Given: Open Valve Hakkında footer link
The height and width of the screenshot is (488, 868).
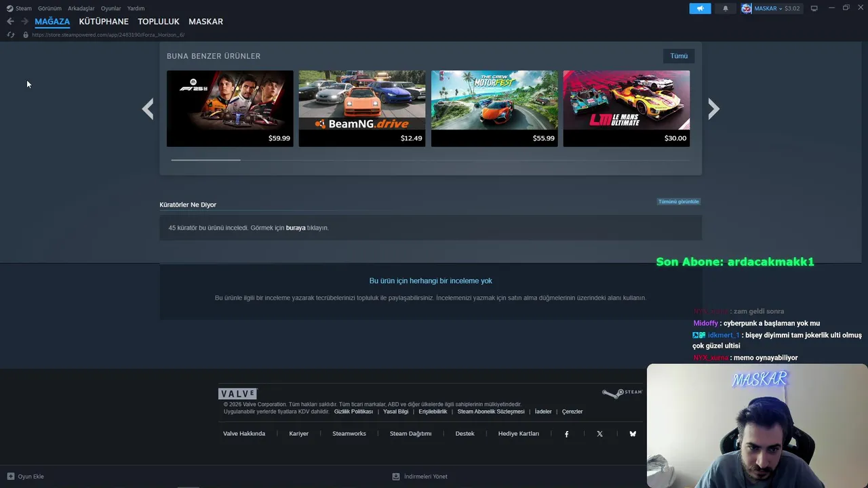Looking at the screenshot, I should point(244,434).
